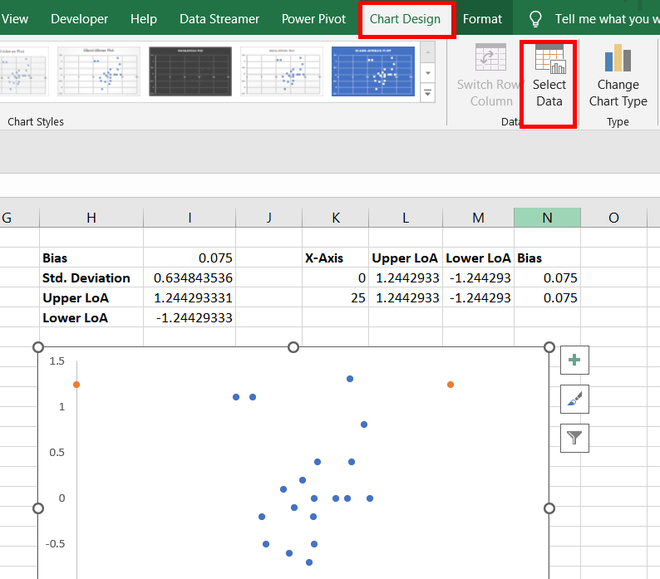Viewport: 660px width, 579px height.
Task: Open the Developer tab
Action: (80, 19)
